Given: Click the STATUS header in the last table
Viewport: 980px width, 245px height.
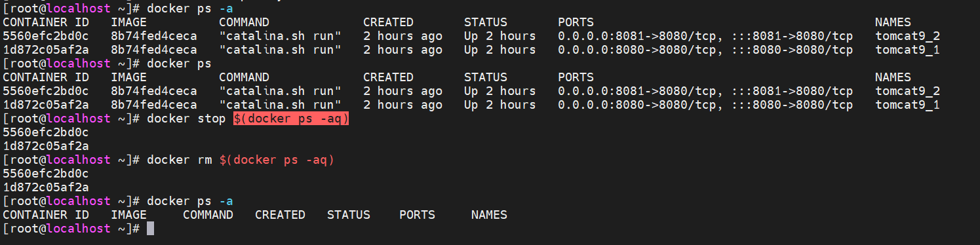Looking at the screenshot, I should pyautogui.click(x=349, y=215).
